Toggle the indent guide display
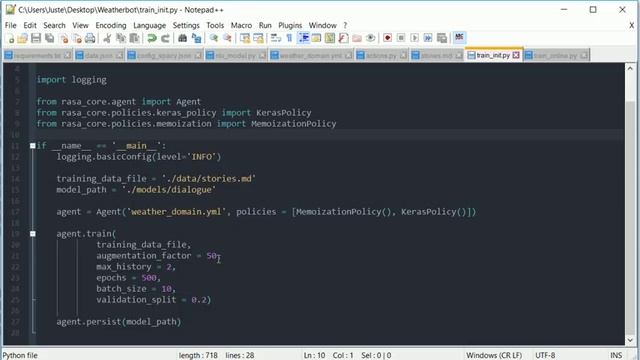This screenshot has width=640, height=360. 303,38
